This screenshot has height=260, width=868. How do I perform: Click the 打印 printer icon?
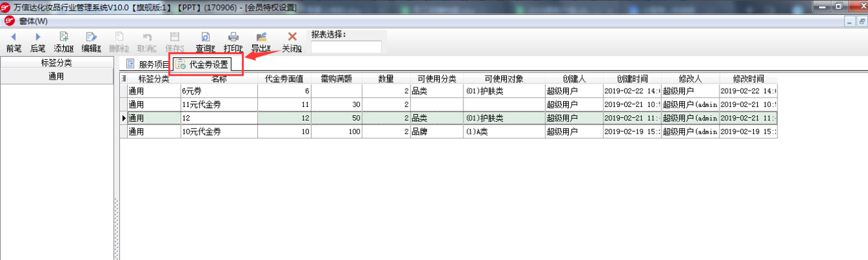[x=233, y=37]
